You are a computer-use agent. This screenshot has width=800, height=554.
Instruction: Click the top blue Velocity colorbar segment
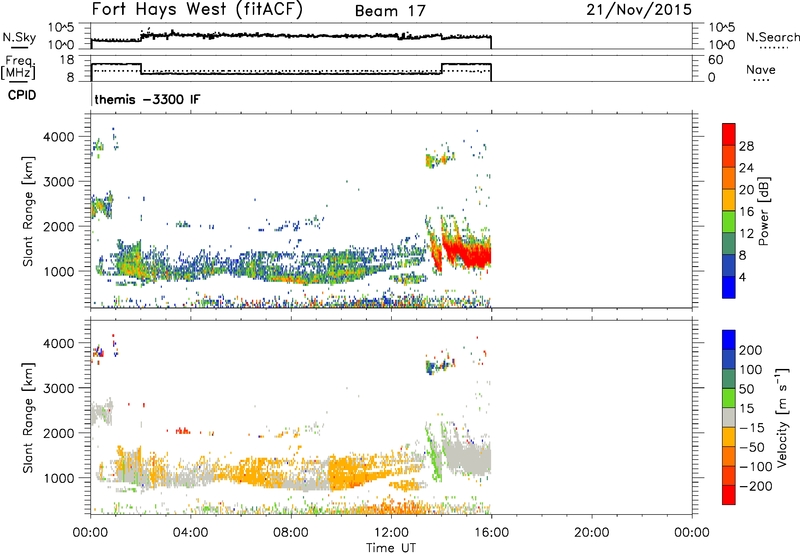[729, 339]
